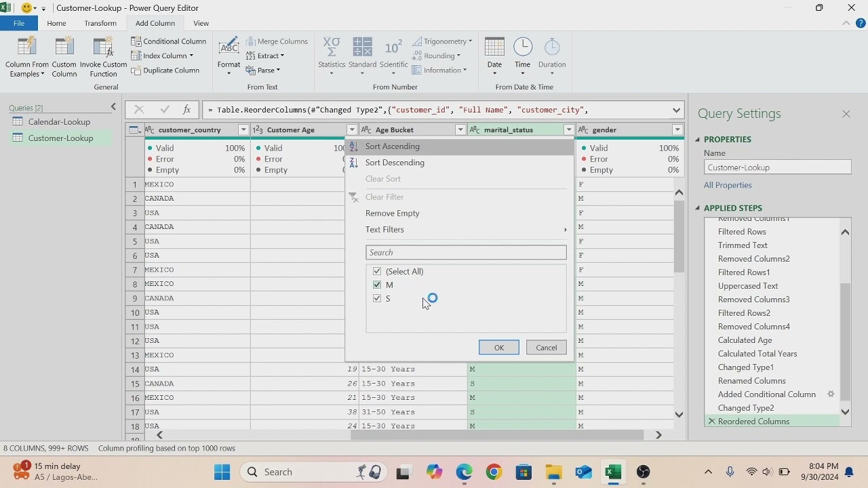Toggle the (Select All) checkbox

point(377,271)
